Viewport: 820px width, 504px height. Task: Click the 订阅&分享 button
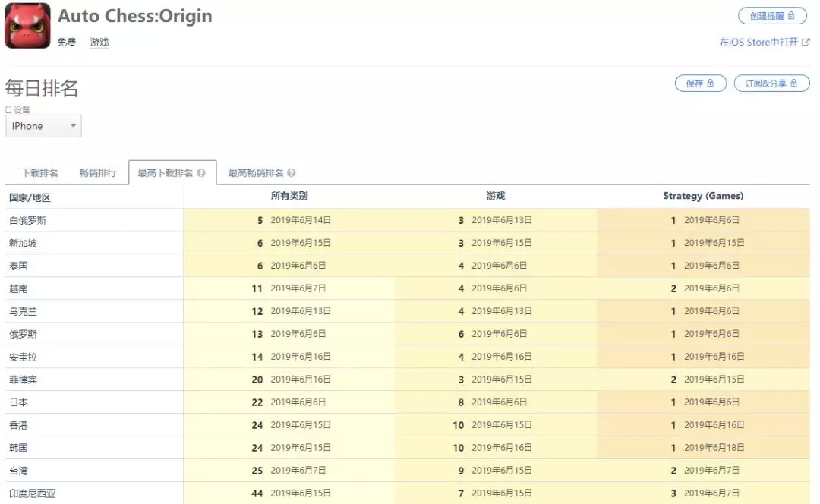tap(772, 83)
